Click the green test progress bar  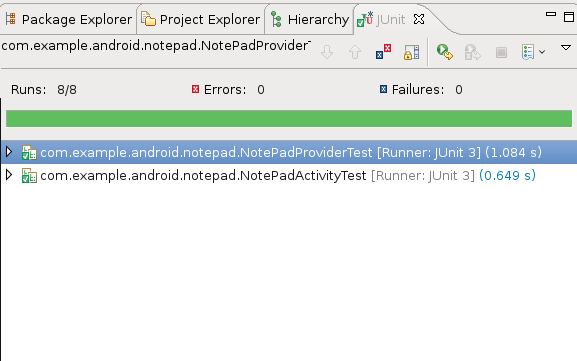[289, 119]
